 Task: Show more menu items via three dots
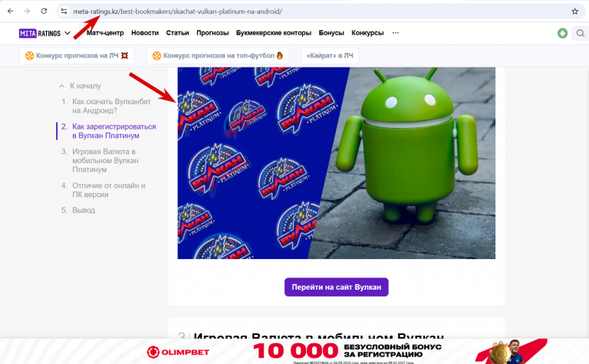point(396,33)
